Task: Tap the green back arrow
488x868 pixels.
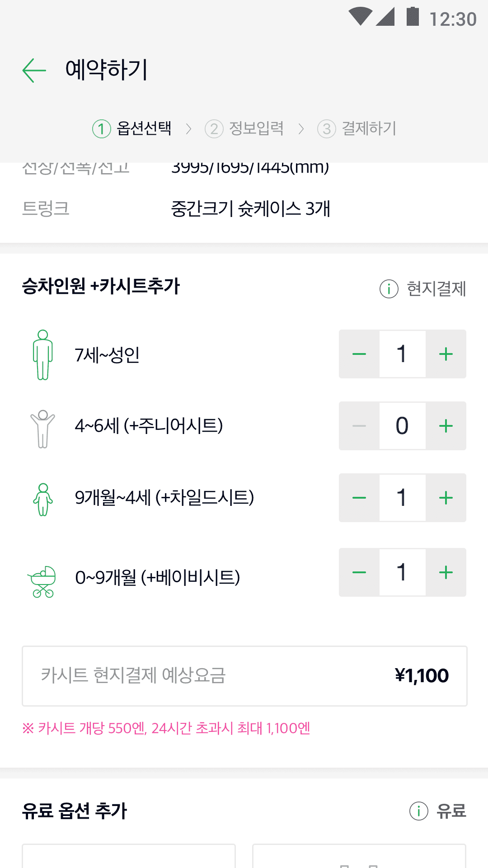Action: click(x=34, y=71)
